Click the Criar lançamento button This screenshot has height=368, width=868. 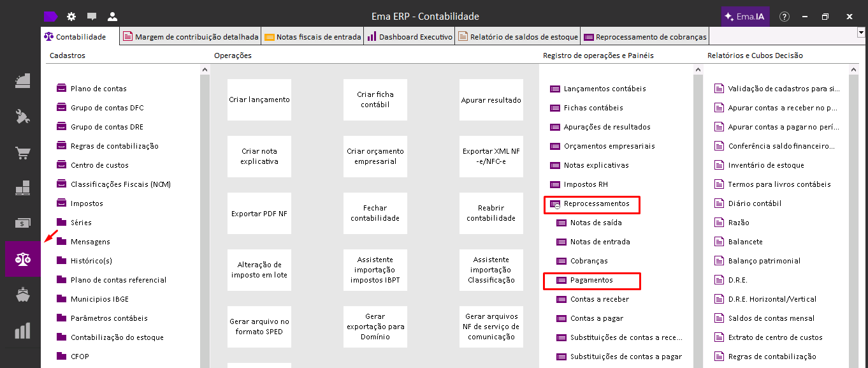point(259,99)
